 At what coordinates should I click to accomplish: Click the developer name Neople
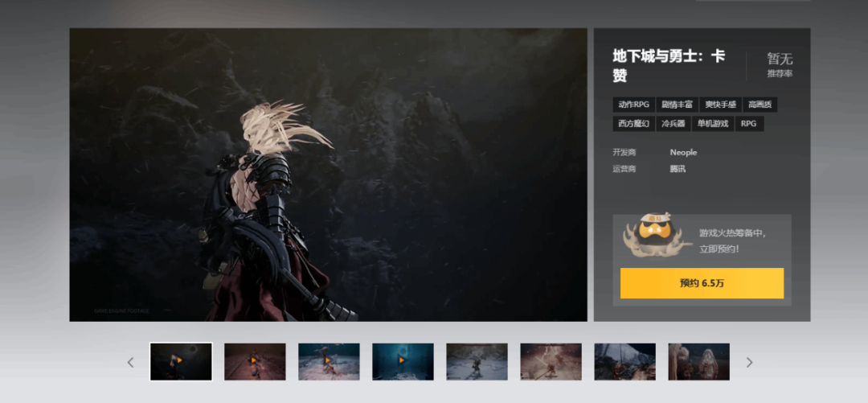point(683,153)
